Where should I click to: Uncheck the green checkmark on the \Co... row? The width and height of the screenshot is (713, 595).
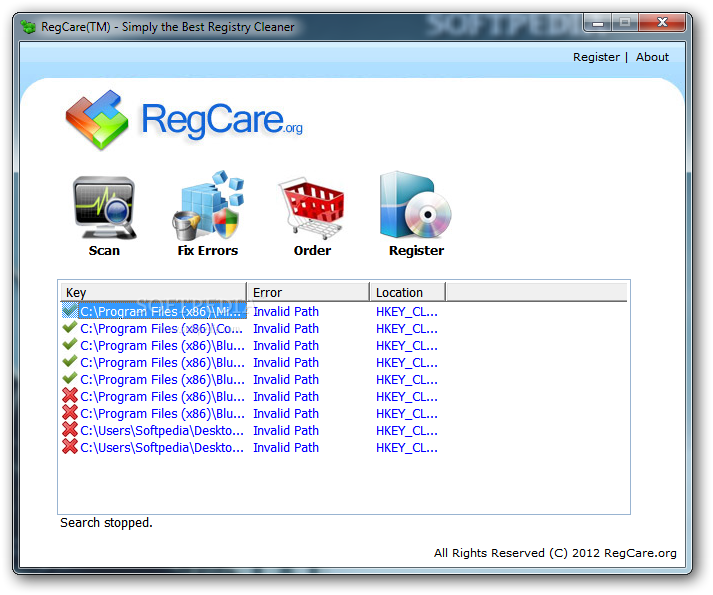[70, 328]
